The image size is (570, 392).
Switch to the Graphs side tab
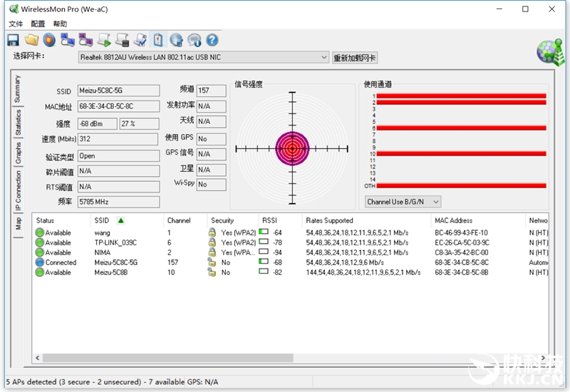pos(18,153)
